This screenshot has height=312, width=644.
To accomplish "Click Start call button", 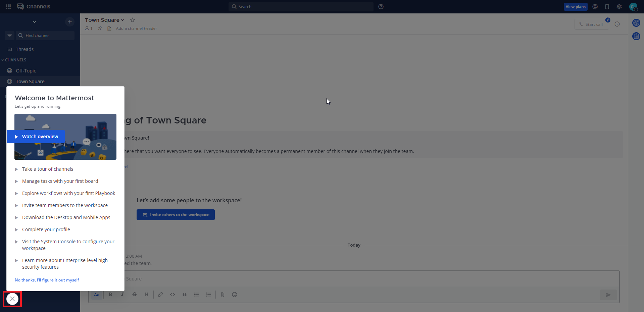I will click(x=592, y=24).
